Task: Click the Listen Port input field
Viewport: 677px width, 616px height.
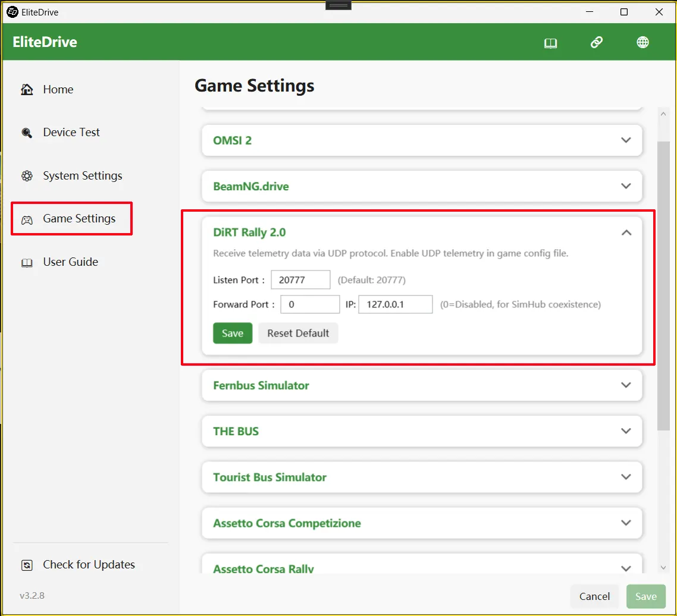Action: [x=300, y=279]
